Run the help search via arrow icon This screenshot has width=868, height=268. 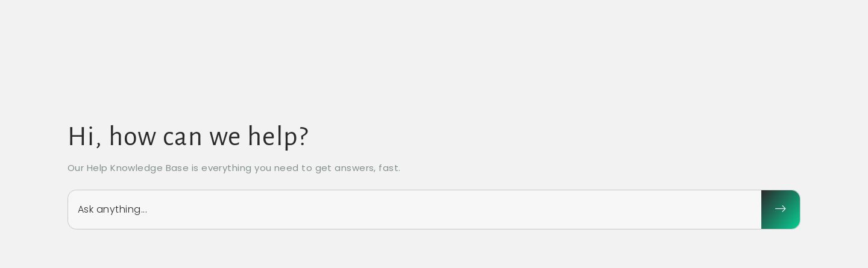(781, 210)
